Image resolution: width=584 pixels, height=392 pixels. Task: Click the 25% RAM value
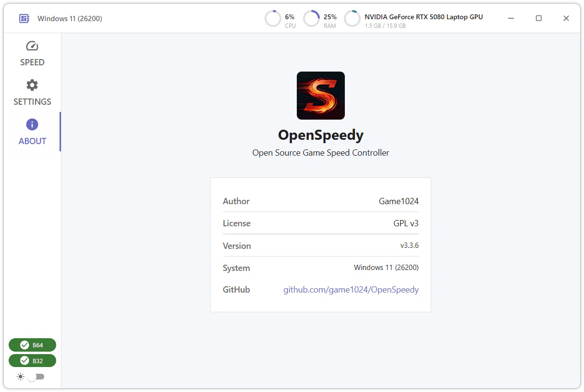tap(330, 17)
